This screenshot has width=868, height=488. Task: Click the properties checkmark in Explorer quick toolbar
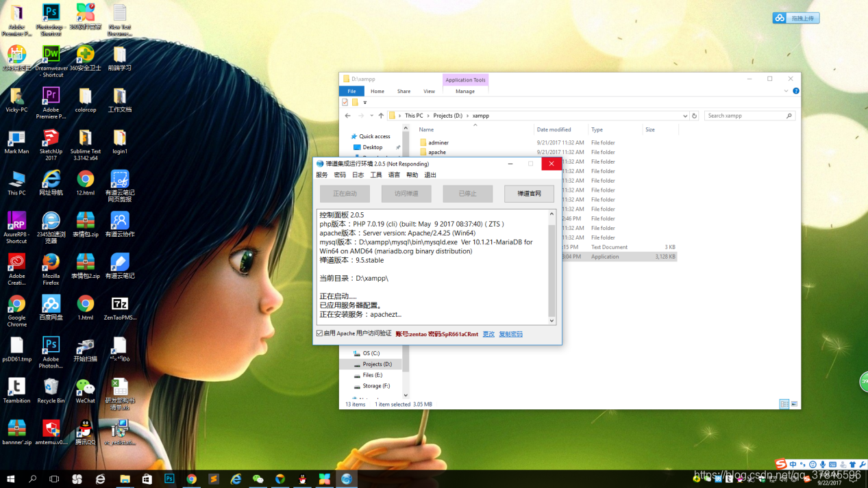(x=345, y=103)
